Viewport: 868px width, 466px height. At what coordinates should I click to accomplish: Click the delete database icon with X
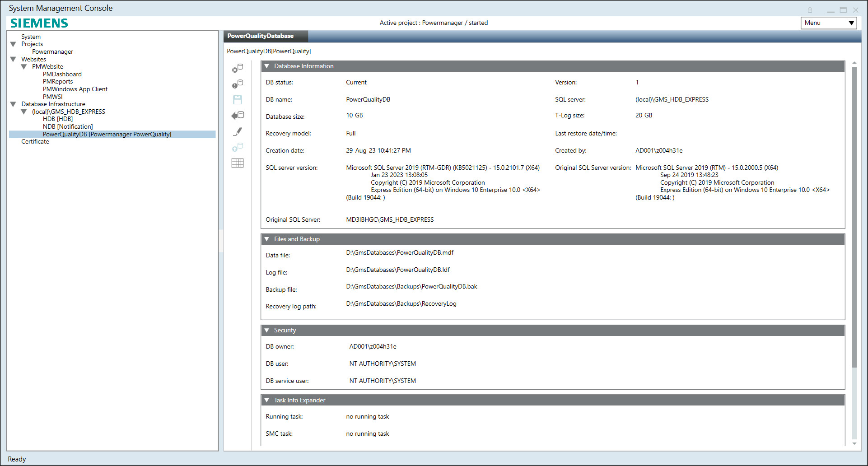(238, 68)
